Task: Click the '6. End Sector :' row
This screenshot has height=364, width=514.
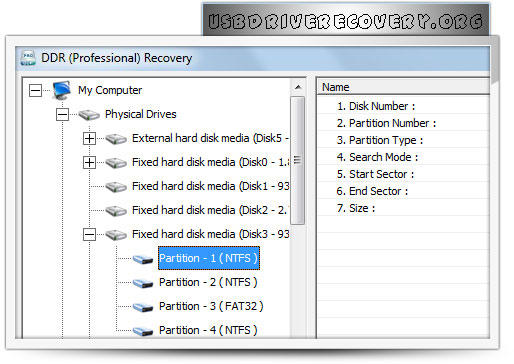Action: click(x=403, y=191)
